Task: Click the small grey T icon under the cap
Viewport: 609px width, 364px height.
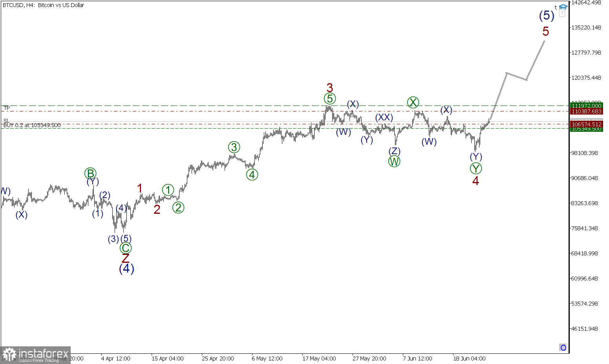Action: 562,13
